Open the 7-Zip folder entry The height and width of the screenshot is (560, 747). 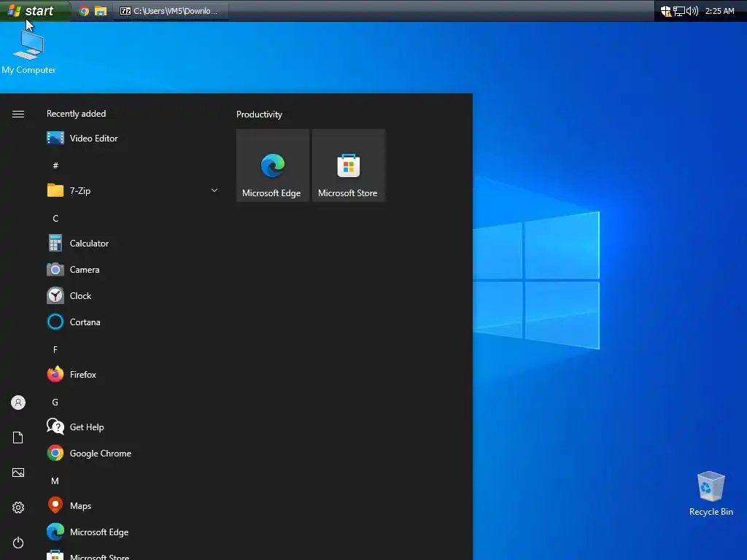133,190
